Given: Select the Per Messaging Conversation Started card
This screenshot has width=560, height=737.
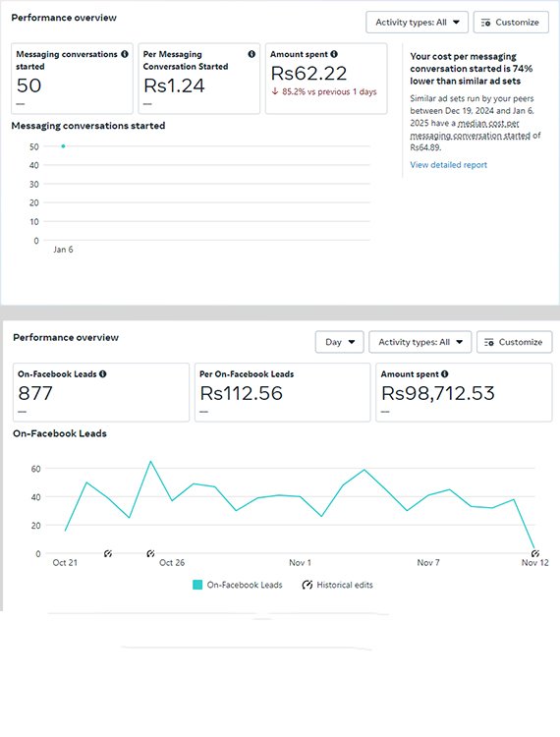Looking at the screenshot, I should [x=199, y=79].
